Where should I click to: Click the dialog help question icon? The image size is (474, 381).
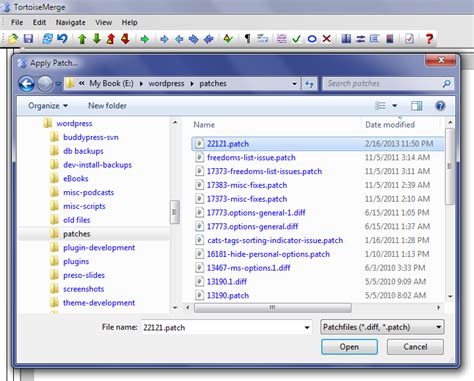pyautogui.click(x=440, y=106)
